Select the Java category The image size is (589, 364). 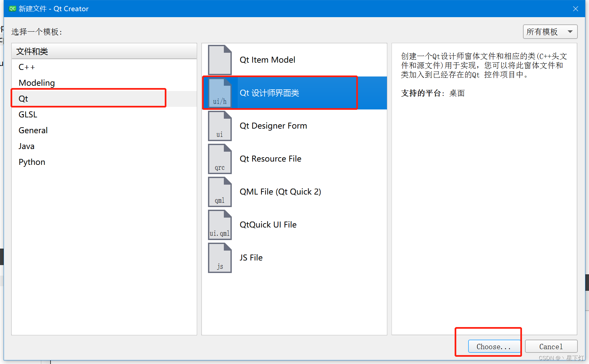click(x=104, y=146)
